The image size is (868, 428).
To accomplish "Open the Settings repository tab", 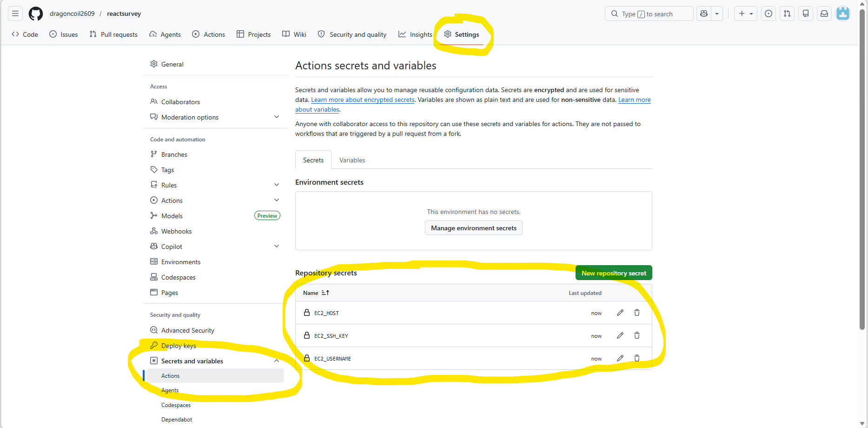I will pyautogui.click(x=462, y=34).
